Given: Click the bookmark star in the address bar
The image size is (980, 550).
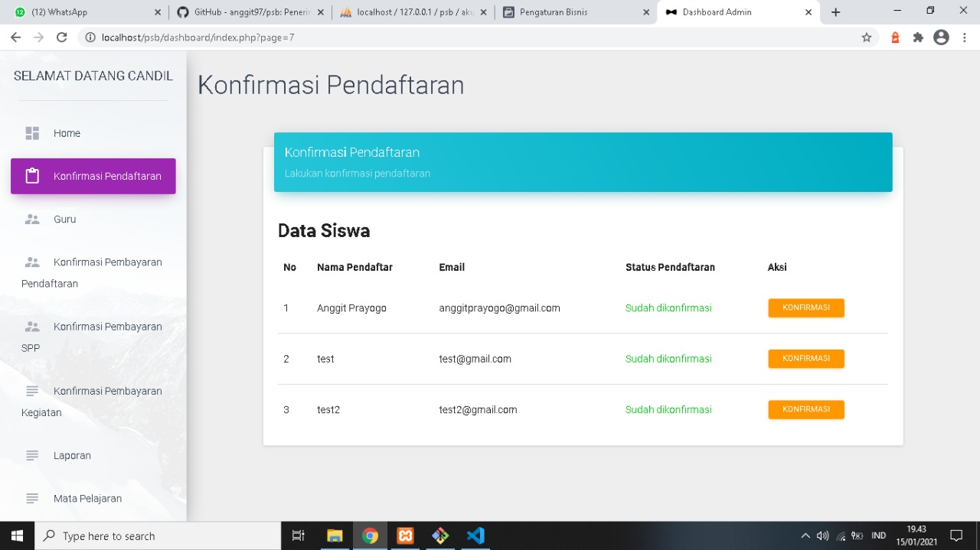Looking at the screenshot, I should coord(866,36).
